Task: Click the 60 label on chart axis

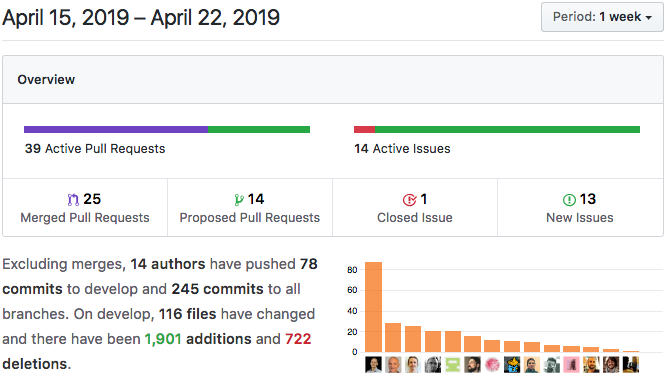Action: pyautogui.click(x=352, y=290)
